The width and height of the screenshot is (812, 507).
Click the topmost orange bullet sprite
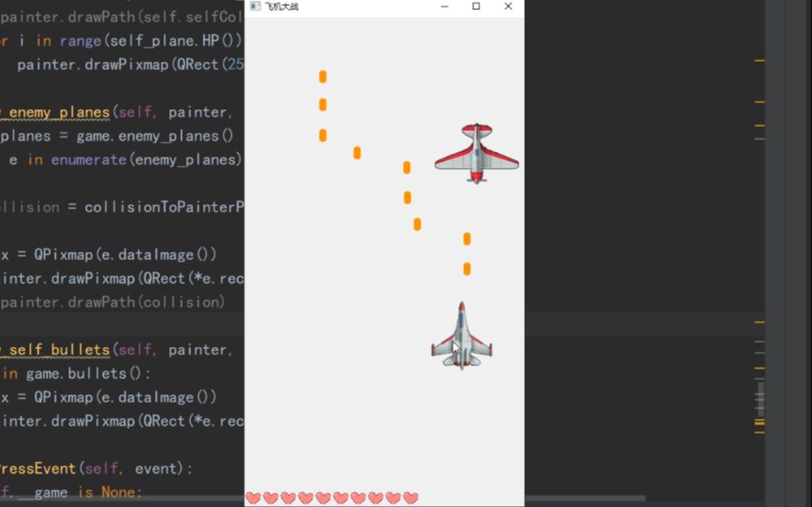[x=323, y=76]
